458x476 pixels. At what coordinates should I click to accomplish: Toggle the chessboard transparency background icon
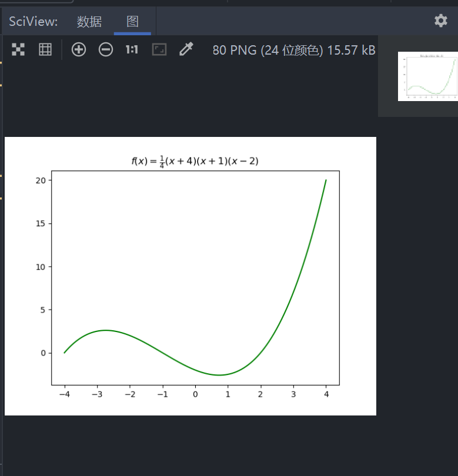(x=18, y=49)
